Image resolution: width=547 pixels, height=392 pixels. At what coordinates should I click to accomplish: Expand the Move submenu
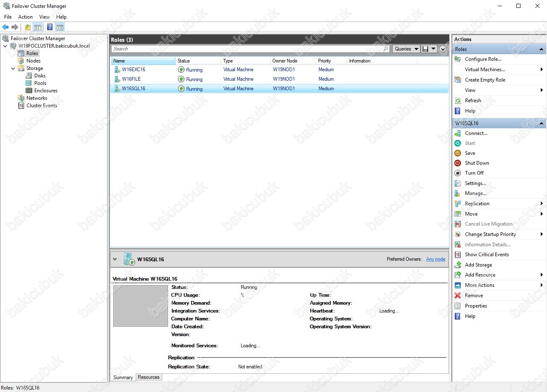click(x=542, y=214)
